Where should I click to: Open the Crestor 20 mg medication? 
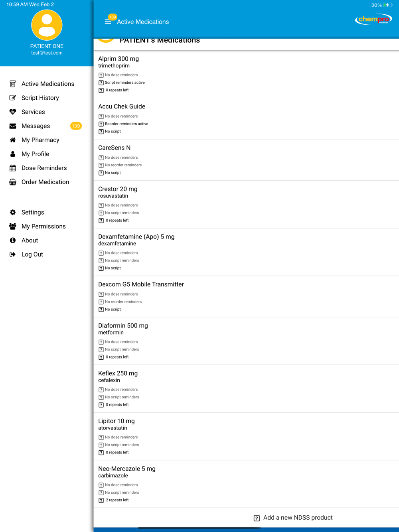118,189
